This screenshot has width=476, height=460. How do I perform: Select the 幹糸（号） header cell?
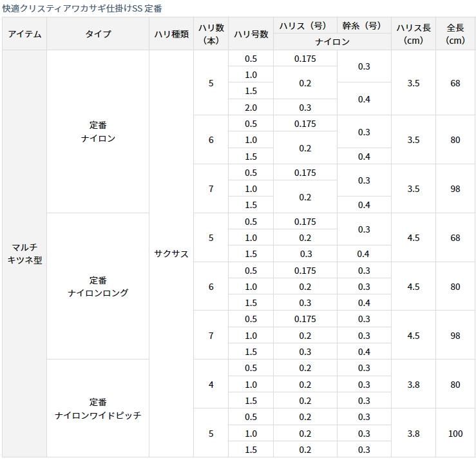364,26
